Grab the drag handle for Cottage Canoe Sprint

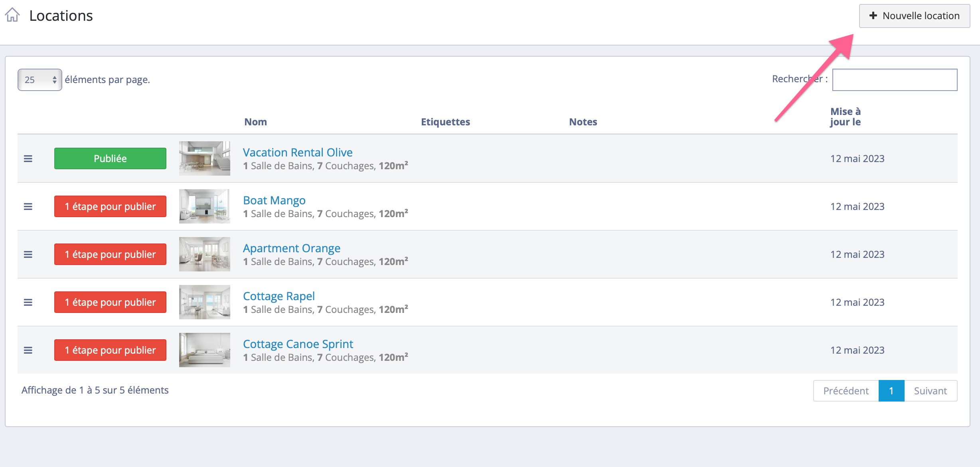pyautogui.click(x=28, y=350)
